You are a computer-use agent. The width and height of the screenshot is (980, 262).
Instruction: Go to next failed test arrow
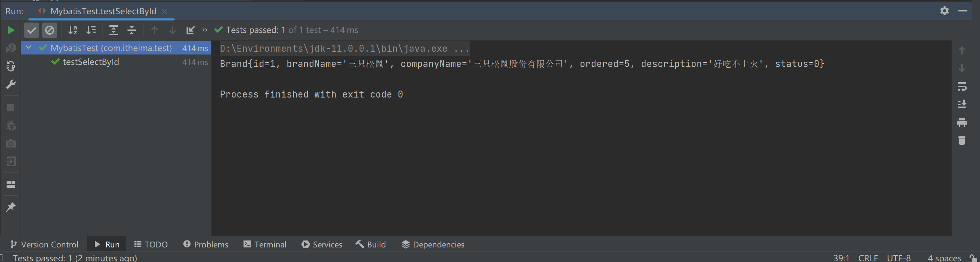pos(172,30)
